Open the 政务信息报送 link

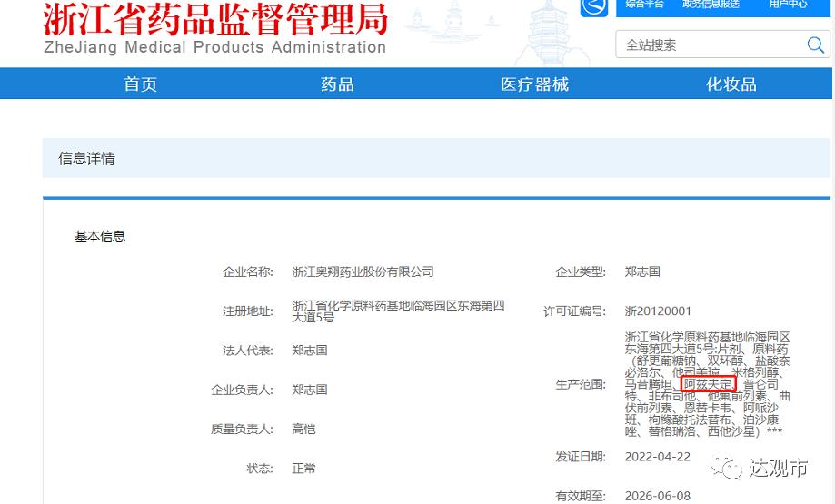[x=711, y=5]
